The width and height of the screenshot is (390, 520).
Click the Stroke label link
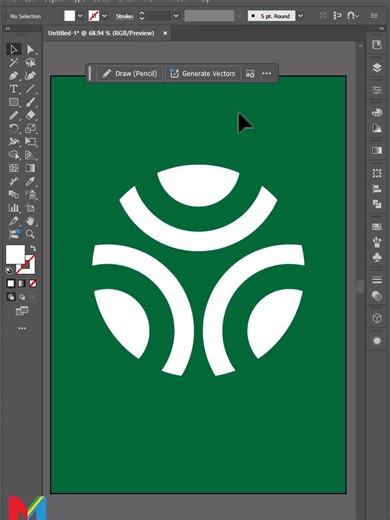pos(124,16)
